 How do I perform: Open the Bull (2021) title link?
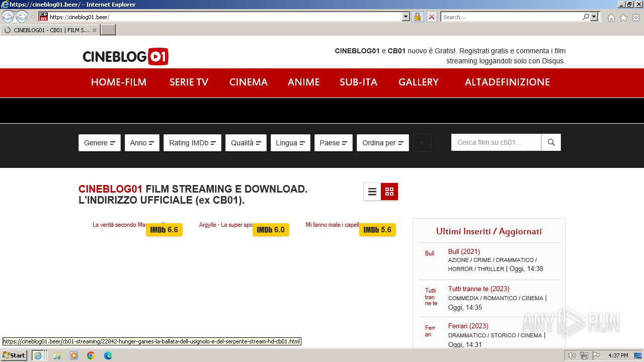point(464,251)
